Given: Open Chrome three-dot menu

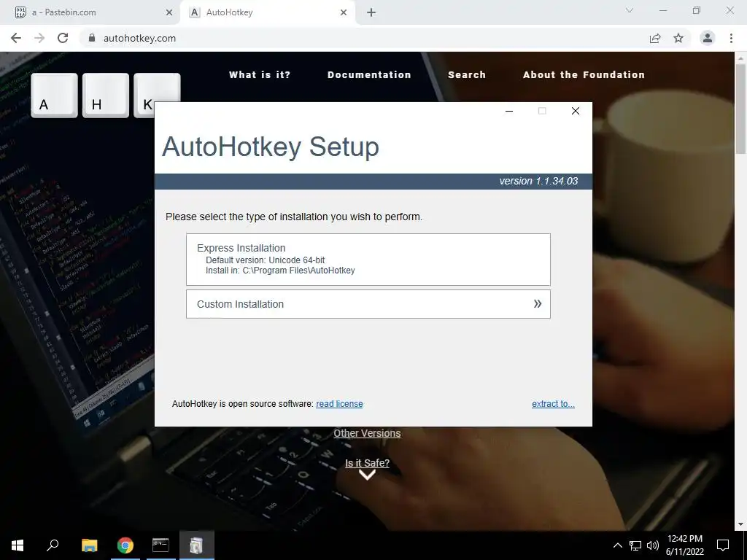Looking at the screenshot, I should point(731,38).
